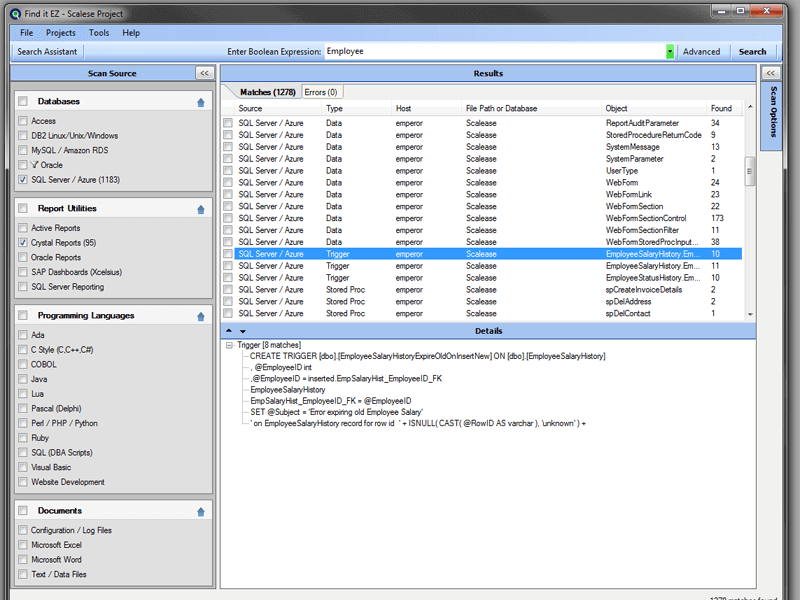The height and width of the screenshot is (600, 800).
Task: Click the Advanced button
Action: coord(701,52)
